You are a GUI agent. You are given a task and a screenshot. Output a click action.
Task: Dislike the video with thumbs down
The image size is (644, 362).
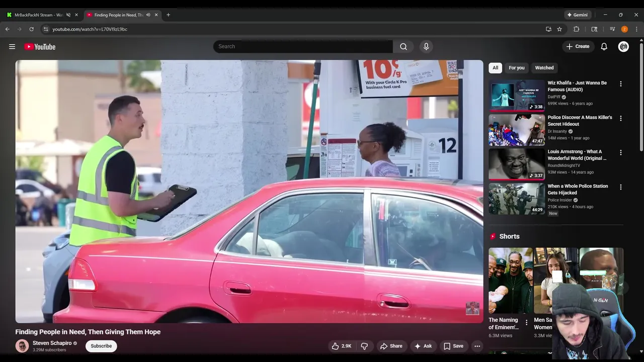click(364, 346)
